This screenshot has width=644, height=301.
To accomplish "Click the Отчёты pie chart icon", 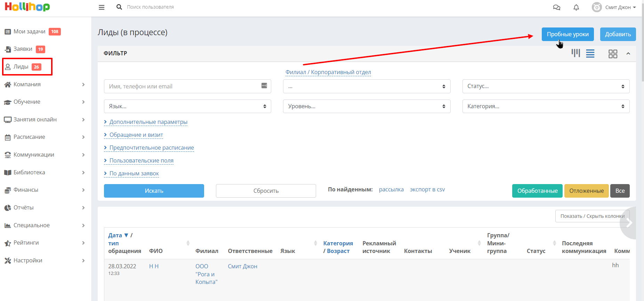I will [x=8, y=208].
